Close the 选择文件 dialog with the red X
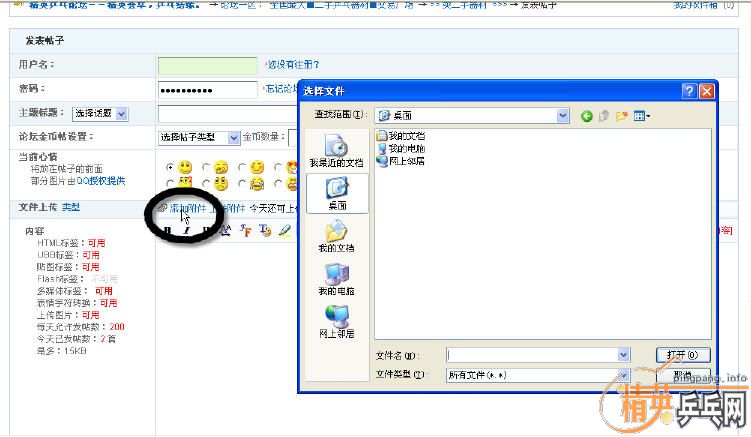 706,91
